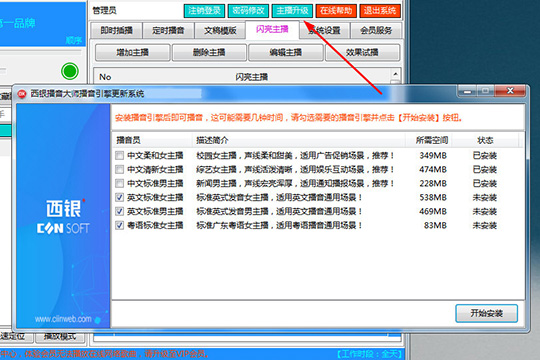Click 未安装 status of 粤语标准女主播
Screen dimensions: 540x360
[485, 225]
